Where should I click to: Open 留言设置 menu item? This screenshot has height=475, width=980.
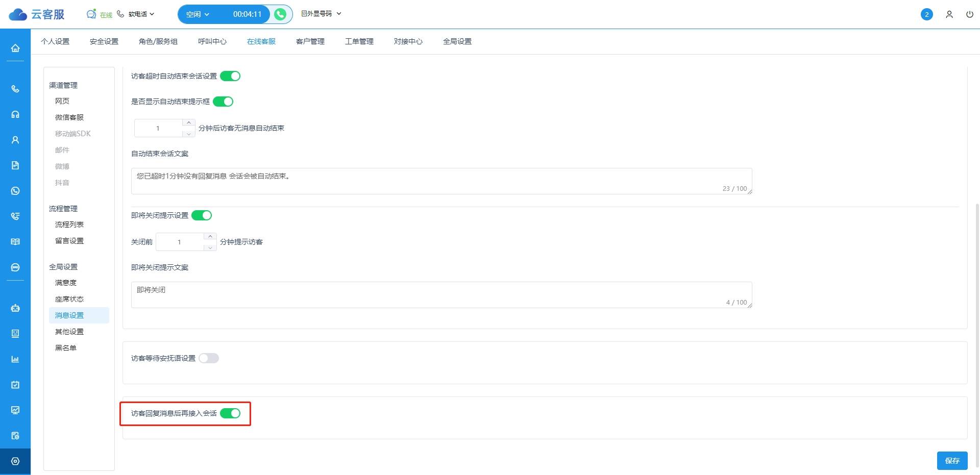point(69,241)
